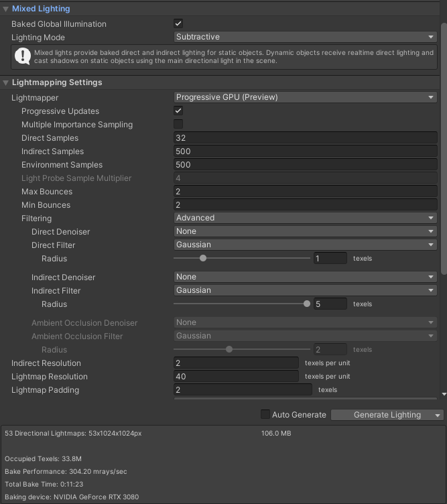This screenshot has height=504, width=447.
Task: Click the Max Bounces field
Action: 306,192
